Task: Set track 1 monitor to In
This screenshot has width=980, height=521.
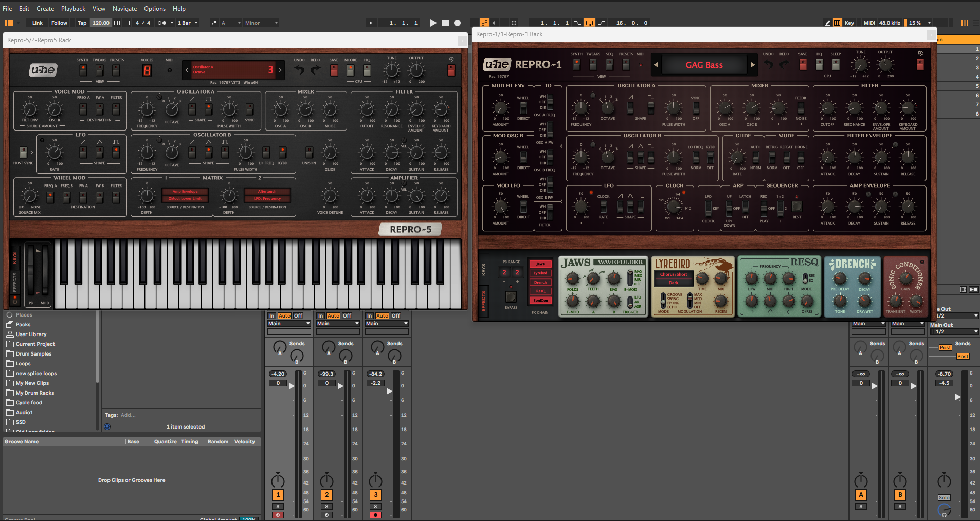Action: pyautogui.click(x=271, y=315)
